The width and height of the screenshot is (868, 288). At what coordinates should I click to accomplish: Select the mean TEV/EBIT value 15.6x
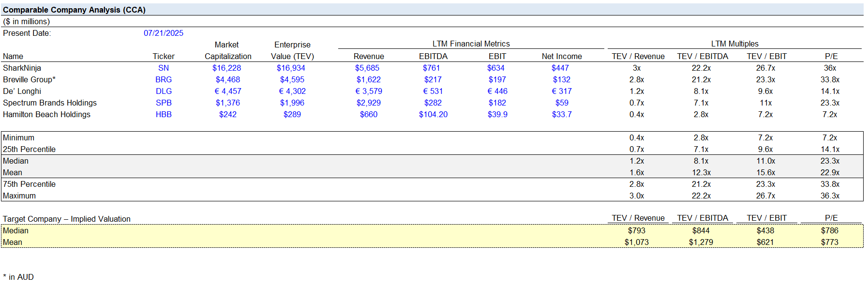[x=766, y=172]
